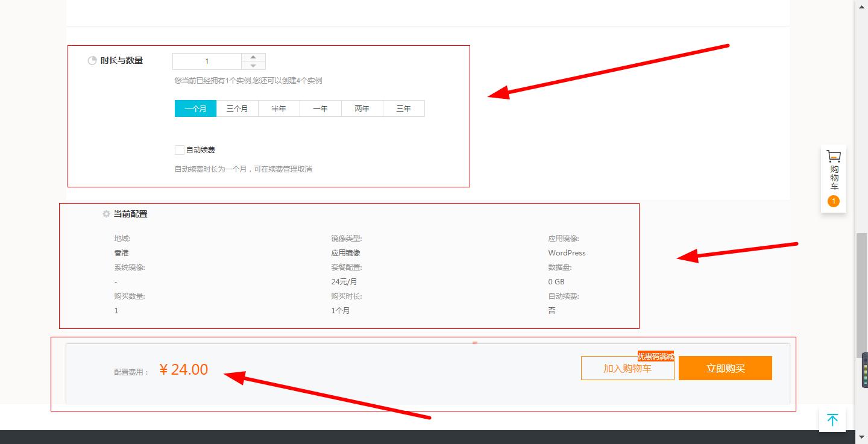The width and height of the screenshot is (868, 444).
Task: Choose the 半年 duration option
Action: pyautogui.click(x=278, y=108)
